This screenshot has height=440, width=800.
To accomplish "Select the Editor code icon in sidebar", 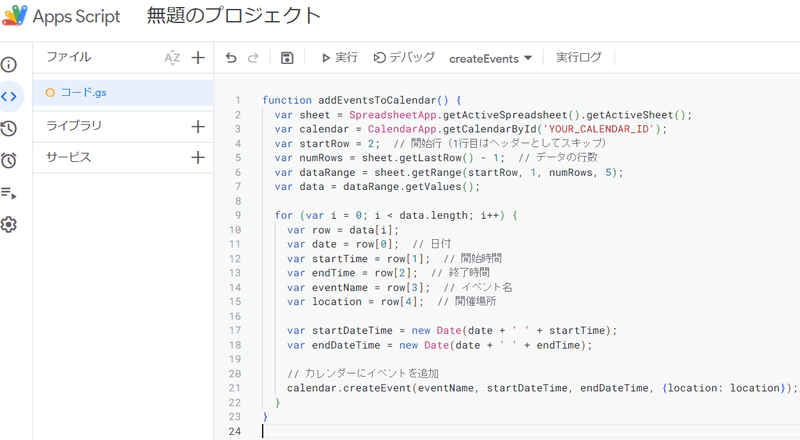I will pos(9,96).
